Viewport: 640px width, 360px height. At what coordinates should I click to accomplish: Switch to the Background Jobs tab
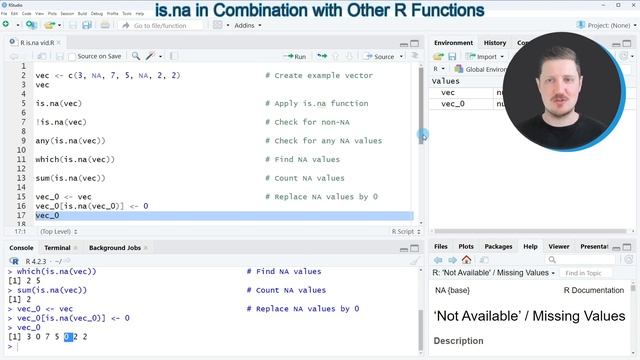[x=115, y=248]
